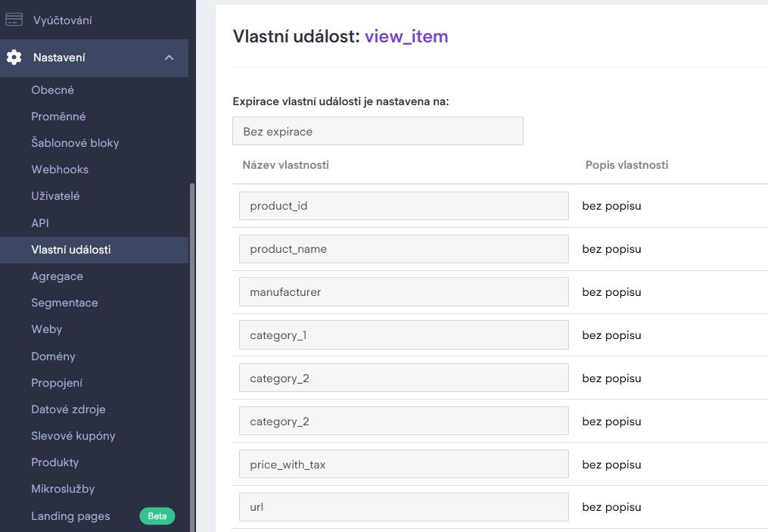The height and width of the screenshot is (532, 768).
Task: Click the Nastavení gear icon
Action: [14, 58]
